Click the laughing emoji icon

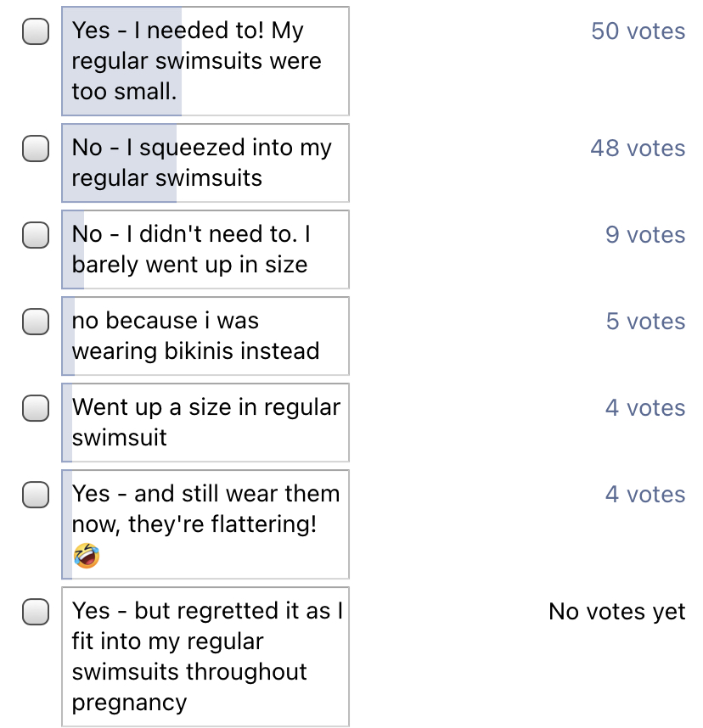(87, 555)
